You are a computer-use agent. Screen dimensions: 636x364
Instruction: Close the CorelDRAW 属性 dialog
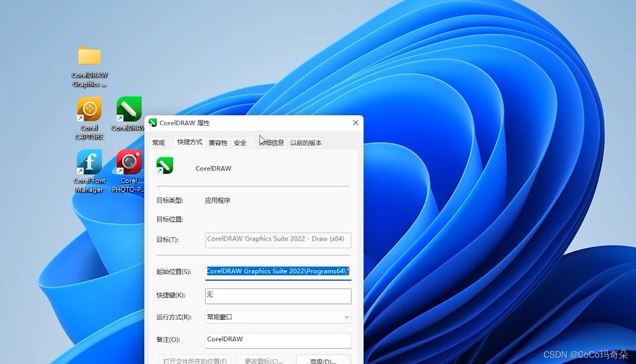tap(355, 123)
